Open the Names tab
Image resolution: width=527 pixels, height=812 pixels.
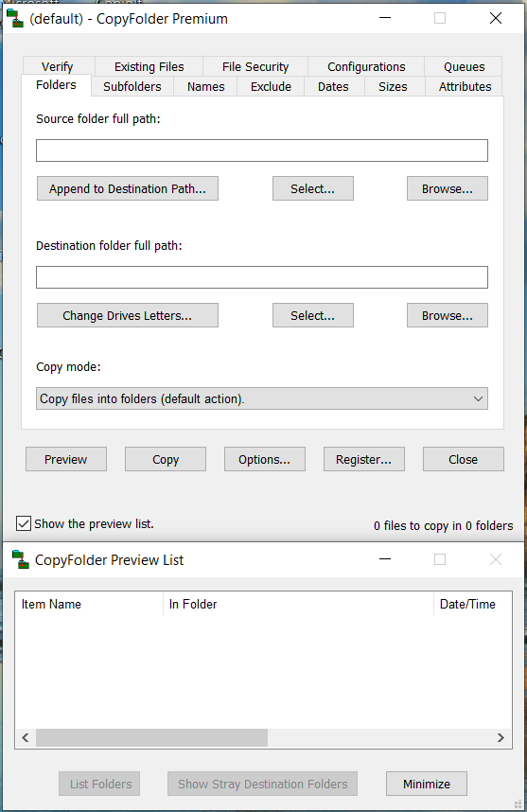205,86
